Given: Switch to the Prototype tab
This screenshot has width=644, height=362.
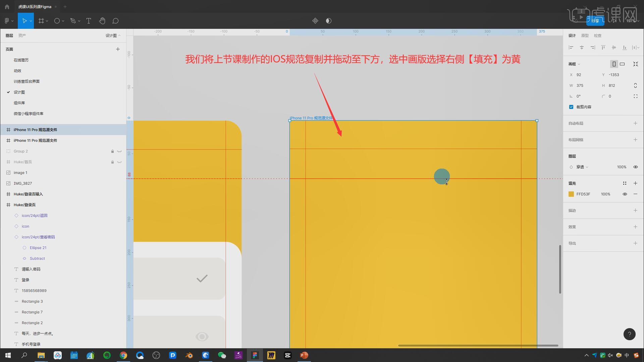Looking at the screenshot, I should [x=585, y=36].
